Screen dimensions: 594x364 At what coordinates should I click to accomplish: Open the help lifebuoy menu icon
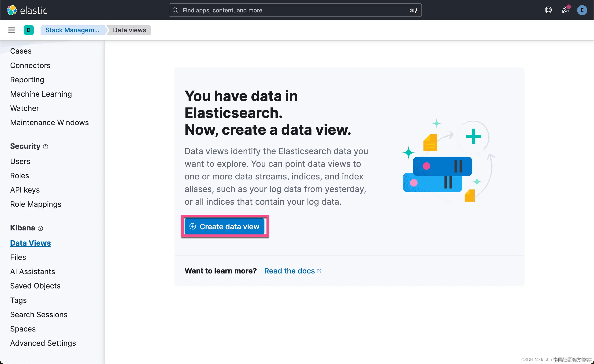[548, 10]
